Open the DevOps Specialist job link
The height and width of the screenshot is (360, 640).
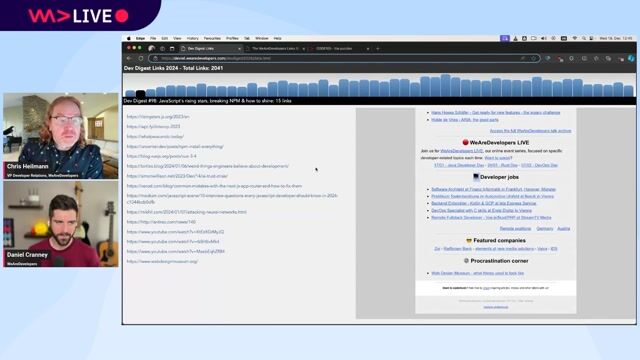click(x=481, y=211)
